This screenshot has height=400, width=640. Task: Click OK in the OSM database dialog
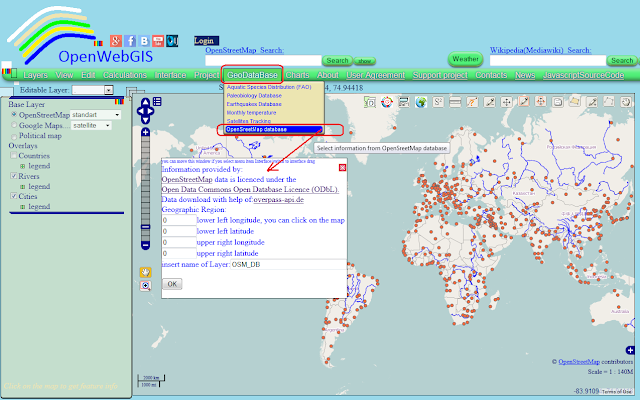tap(172, 284)
